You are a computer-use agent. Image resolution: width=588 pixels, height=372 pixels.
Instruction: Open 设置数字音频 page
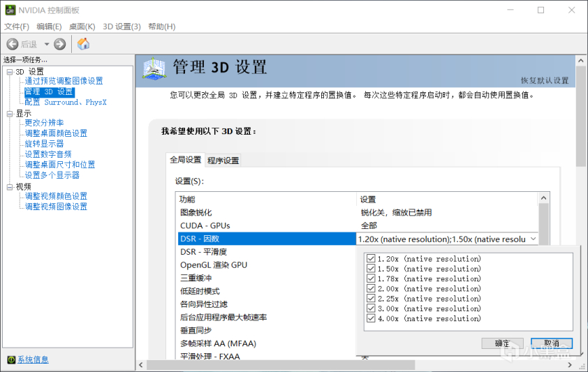click(48, 154)
